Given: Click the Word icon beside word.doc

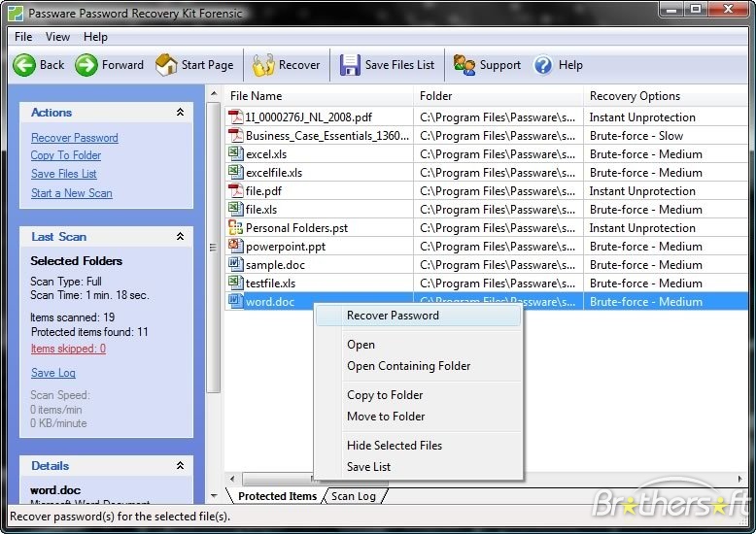Looking at the screenshot, I should pyautogui.click(x=235, y=301).
